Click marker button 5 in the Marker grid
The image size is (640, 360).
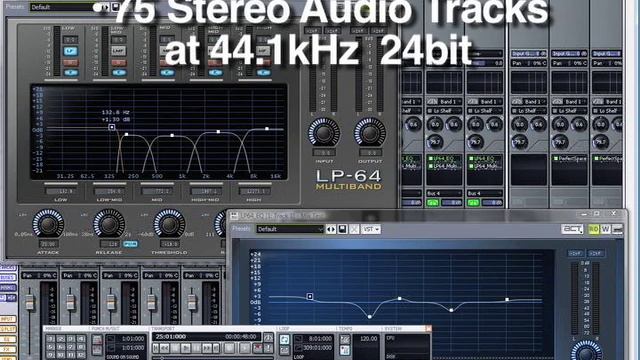click(x=51, y=347)
